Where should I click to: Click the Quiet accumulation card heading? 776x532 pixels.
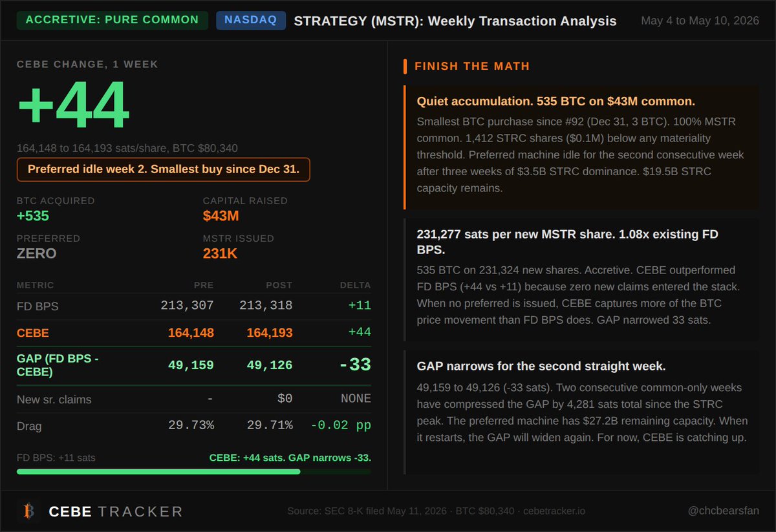point(556,101)
